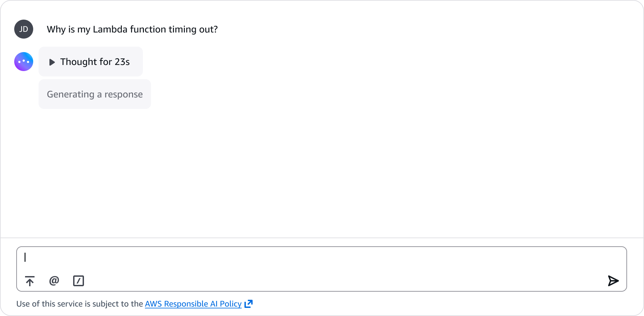
Task: Click the "Generating a response" status bubble
Action: 95,94
